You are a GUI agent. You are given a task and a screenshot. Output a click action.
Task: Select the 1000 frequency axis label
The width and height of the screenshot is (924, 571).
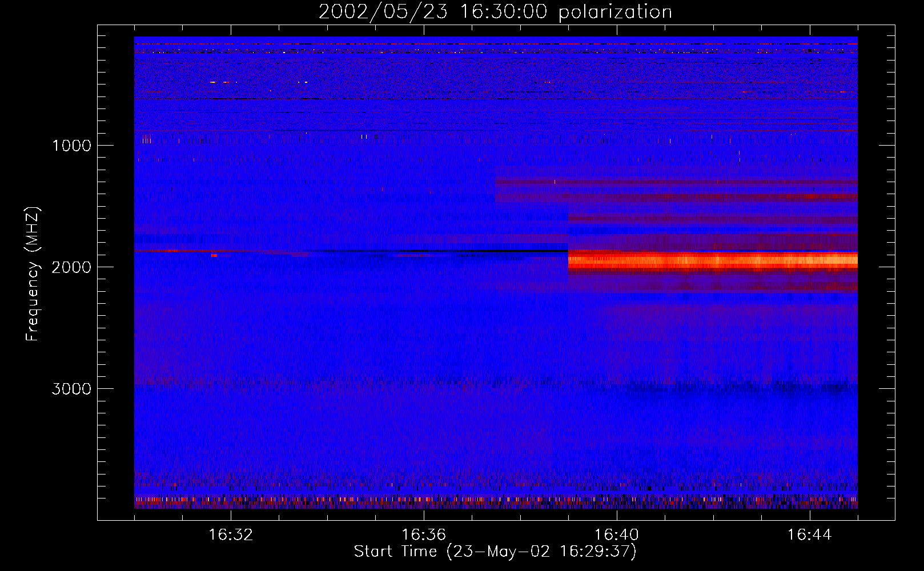[x=71, y=146]
